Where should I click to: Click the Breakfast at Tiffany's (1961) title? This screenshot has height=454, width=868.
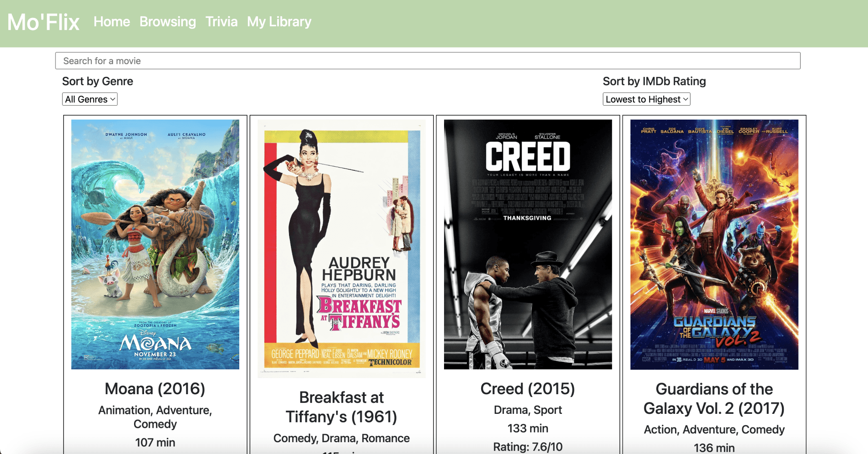[x=341, y=407]
